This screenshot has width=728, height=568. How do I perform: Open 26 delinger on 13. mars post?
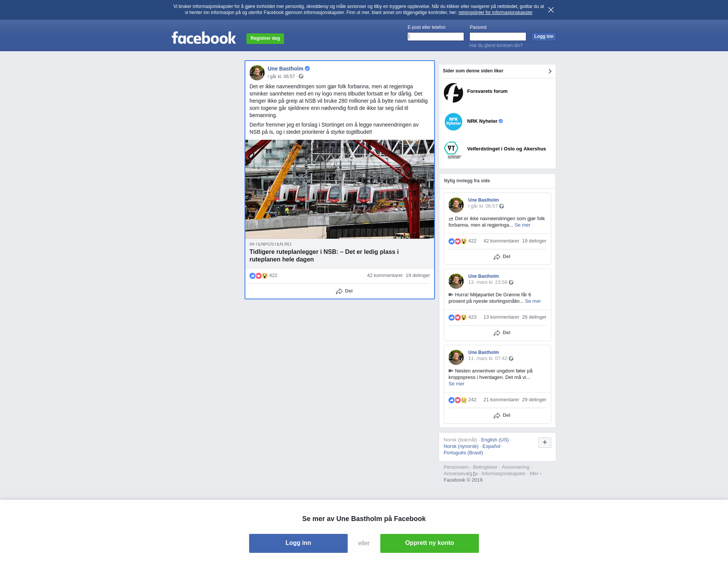click(x=534, y=317)
